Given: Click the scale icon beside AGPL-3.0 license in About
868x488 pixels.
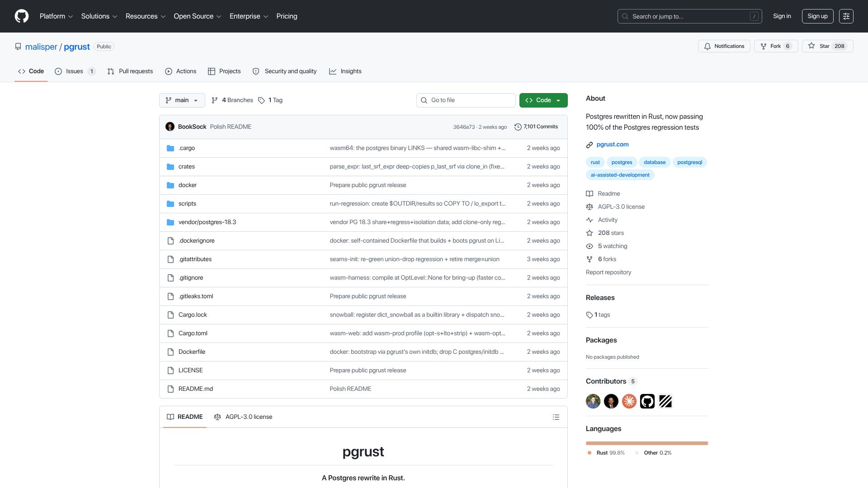Looking at the screenshot, I should [x=590, y=207].
